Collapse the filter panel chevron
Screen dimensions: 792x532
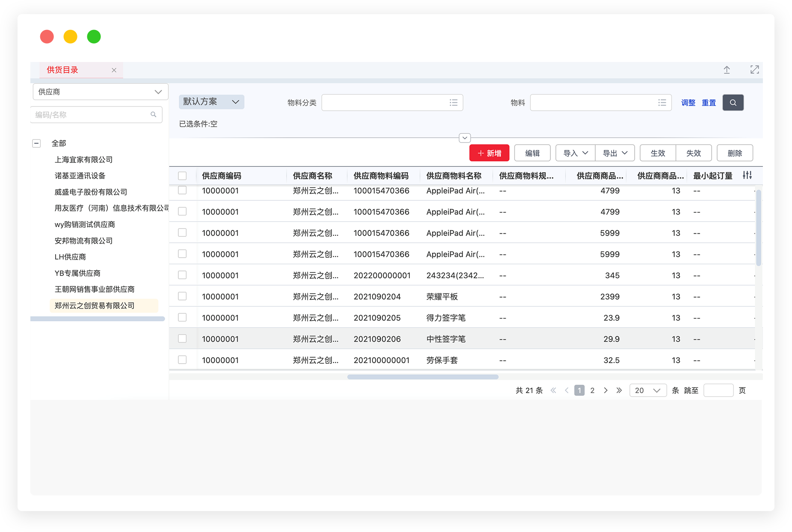pos(465,138)
